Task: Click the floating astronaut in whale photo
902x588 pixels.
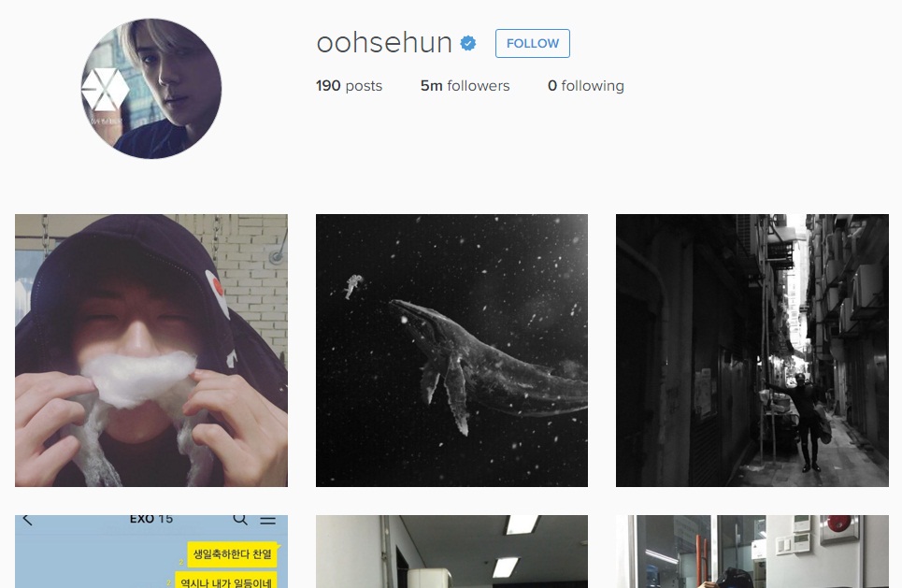Action: [352, 286]
